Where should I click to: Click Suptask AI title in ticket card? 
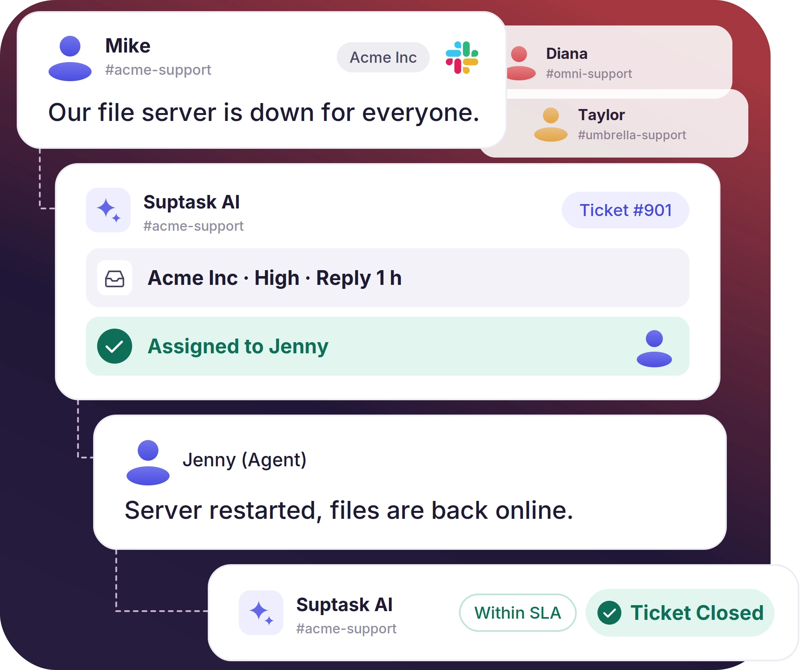coord(191,202)
